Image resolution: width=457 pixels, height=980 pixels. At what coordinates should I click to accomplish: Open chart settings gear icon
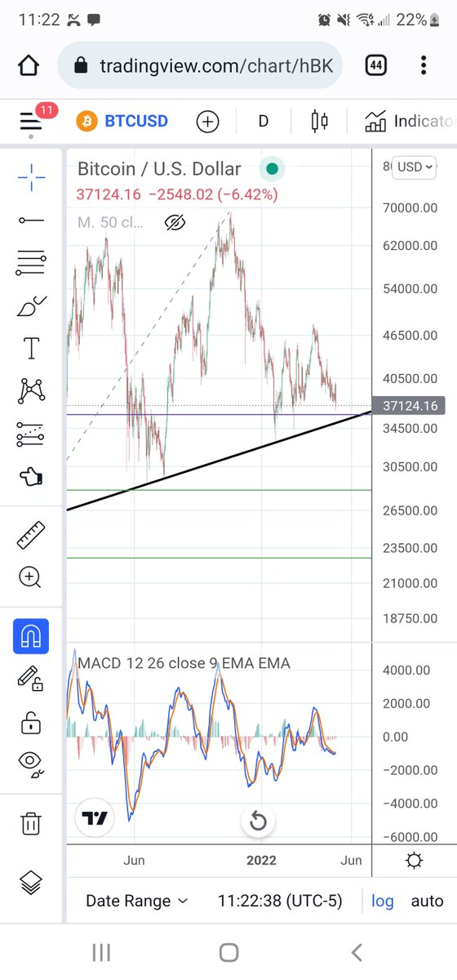pos(414,861)
